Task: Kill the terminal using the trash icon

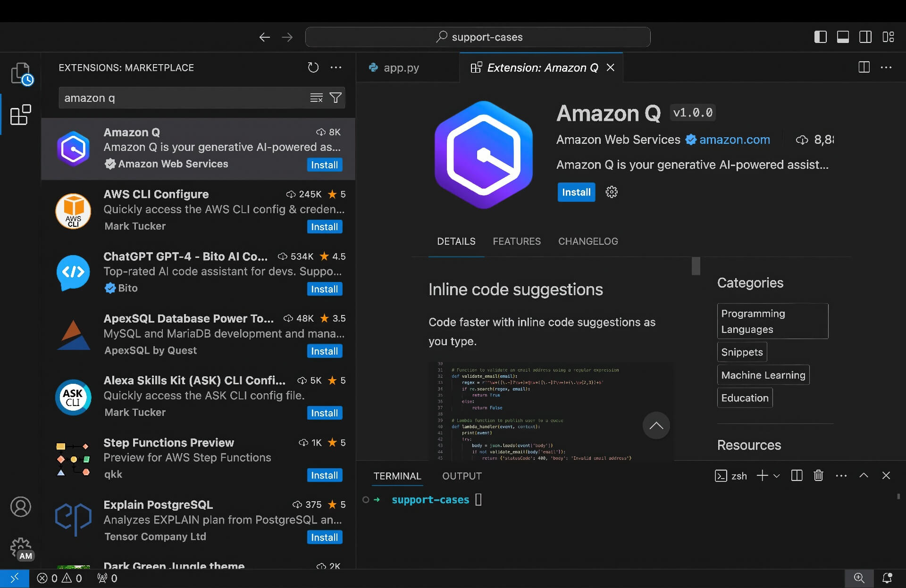Action: [818, 476]
